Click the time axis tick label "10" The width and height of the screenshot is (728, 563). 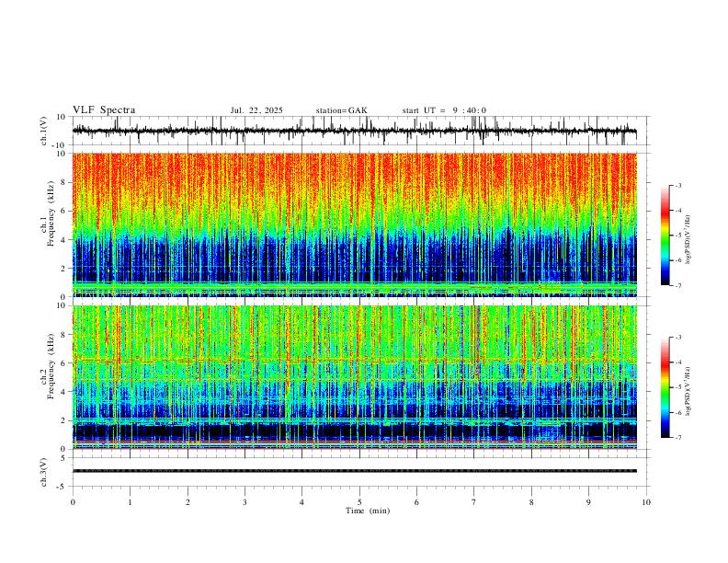click(x=646, y=502)
